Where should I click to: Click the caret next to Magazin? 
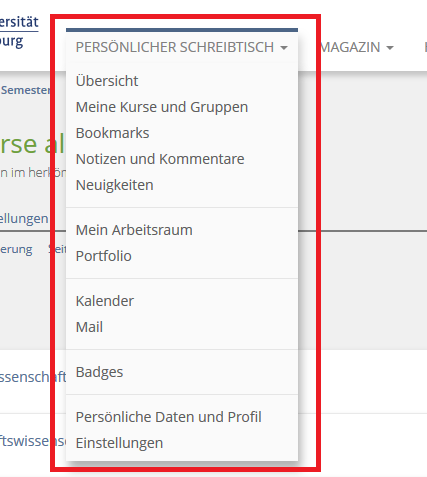coord(390,48)
